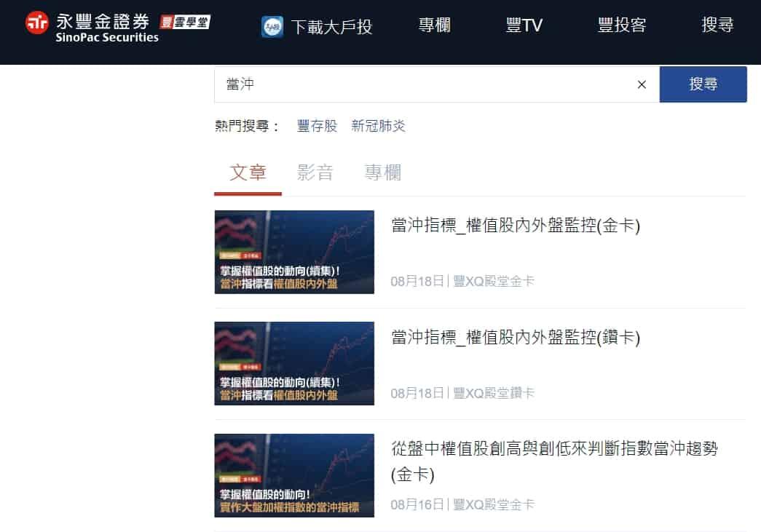The height and width of the screenshot is (532, 761).
Task: Focus the search input containing 當沖
Action: (x=422, y=84)
